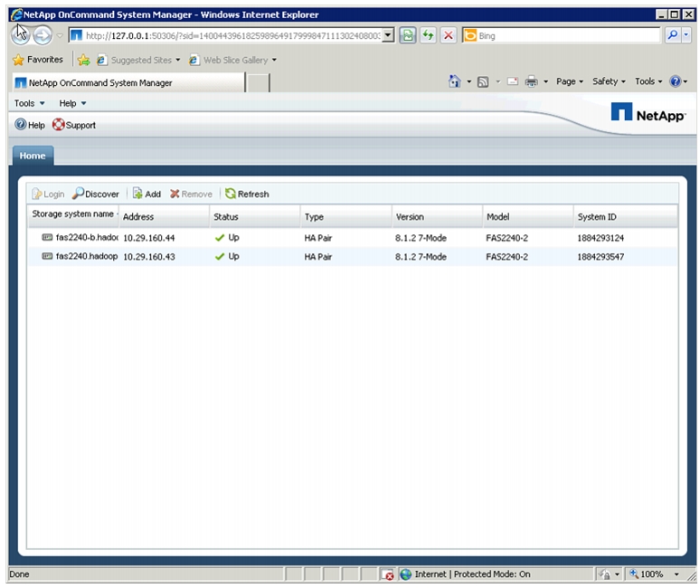
Task: Click storage icon for 10.29.160.43 row
Action: point(47,256)
